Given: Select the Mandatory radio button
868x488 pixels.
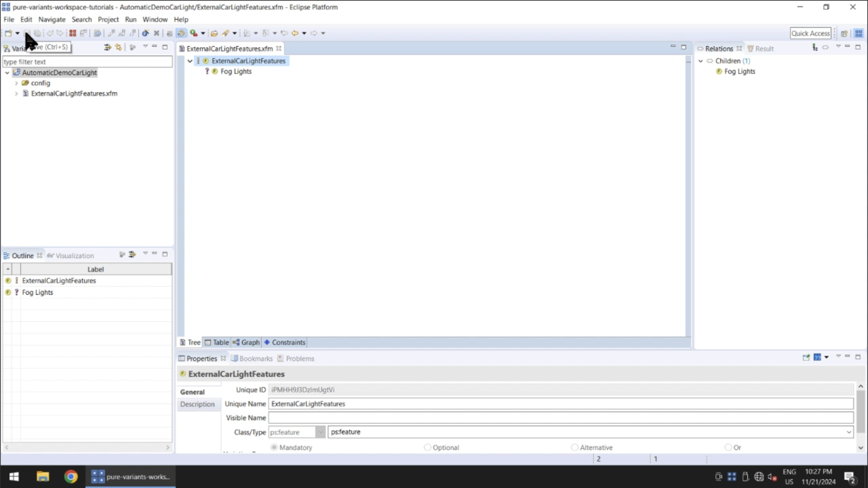Looking at the screenshot, I should point(274,447).
